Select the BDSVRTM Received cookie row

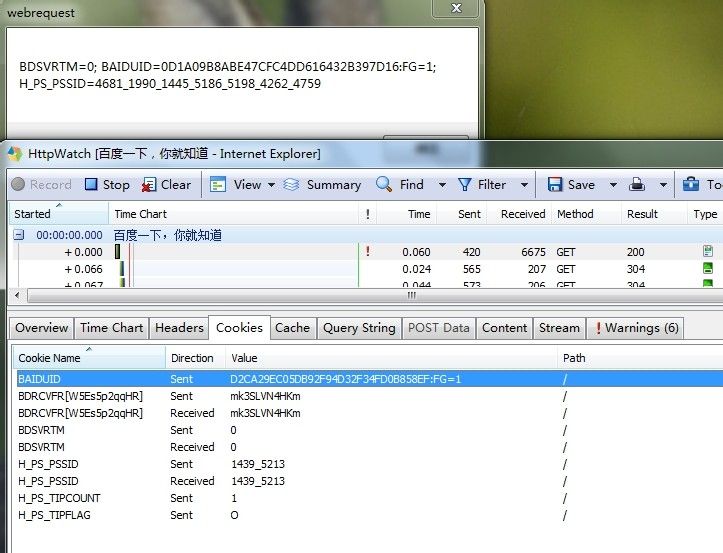tap(370, 447)
